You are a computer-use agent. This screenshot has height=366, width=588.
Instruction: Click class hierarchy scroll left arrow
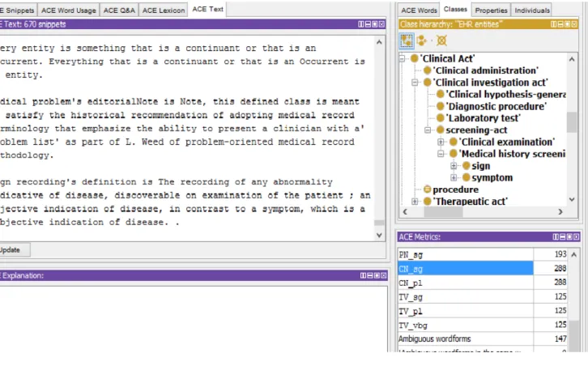click(405, 212)
